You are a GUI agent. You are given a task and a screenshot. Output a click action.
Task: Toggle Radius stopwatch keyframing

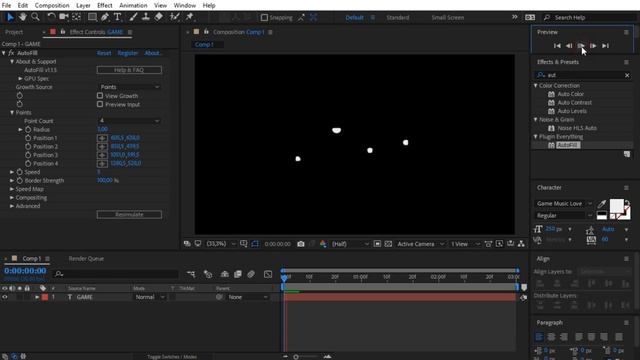pos(28,129)
